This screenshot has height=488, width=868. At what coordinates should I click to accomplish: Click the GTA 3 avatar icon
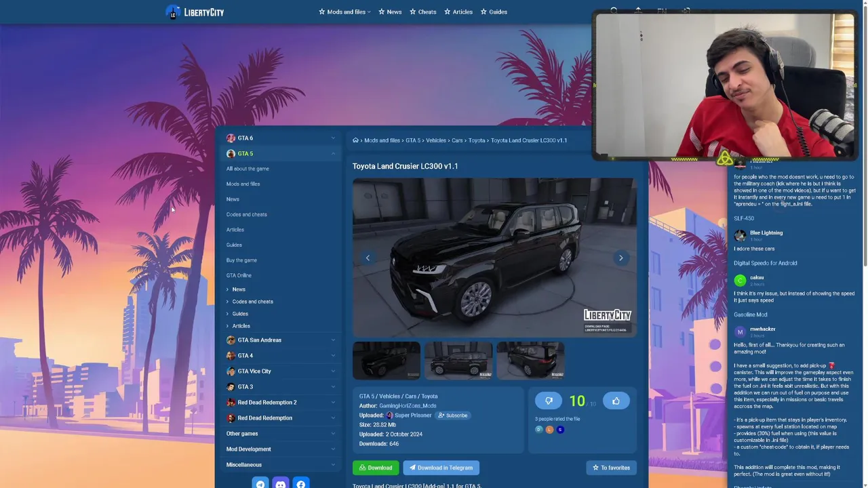click(x=231, y=387)
